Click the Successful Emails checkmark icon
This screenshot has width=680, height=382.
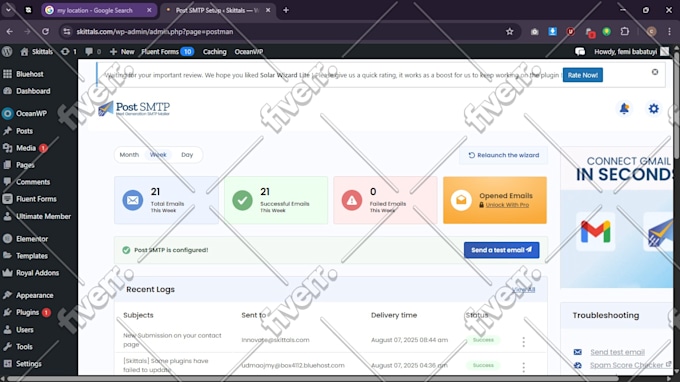[x=242, y=200]
